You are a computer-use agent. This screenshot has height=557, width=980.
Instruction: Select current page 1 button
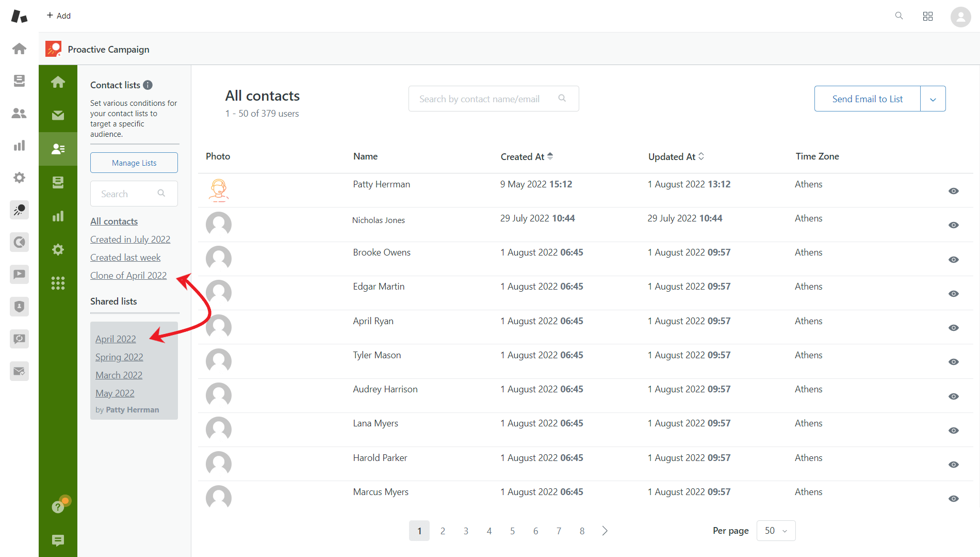coord(419,531)
